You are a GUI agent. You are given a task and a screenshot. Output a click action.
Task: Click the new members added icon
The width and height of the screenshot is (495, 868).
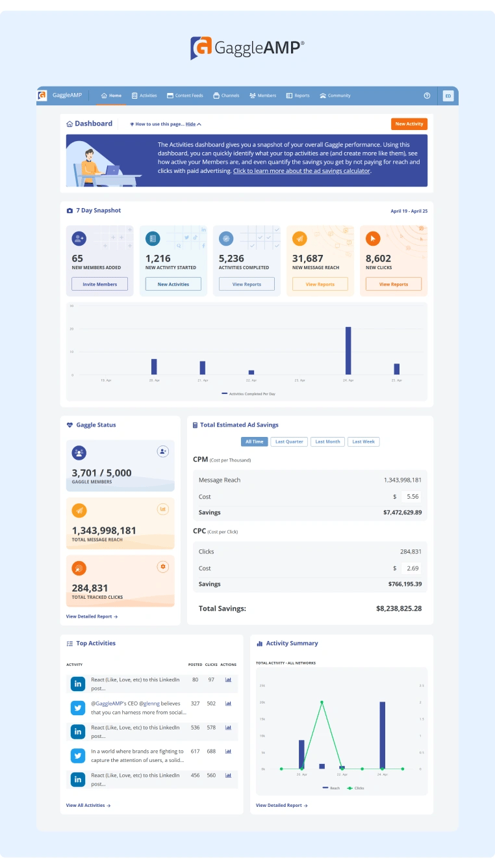pyautogui.click(x=79, y=239)
